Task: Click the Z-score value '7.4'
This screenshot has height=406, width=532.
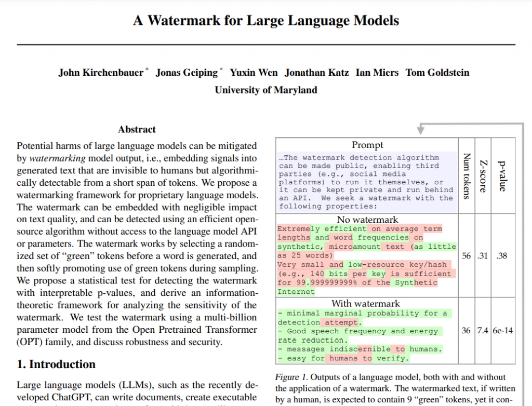Action: pos(483,331)
